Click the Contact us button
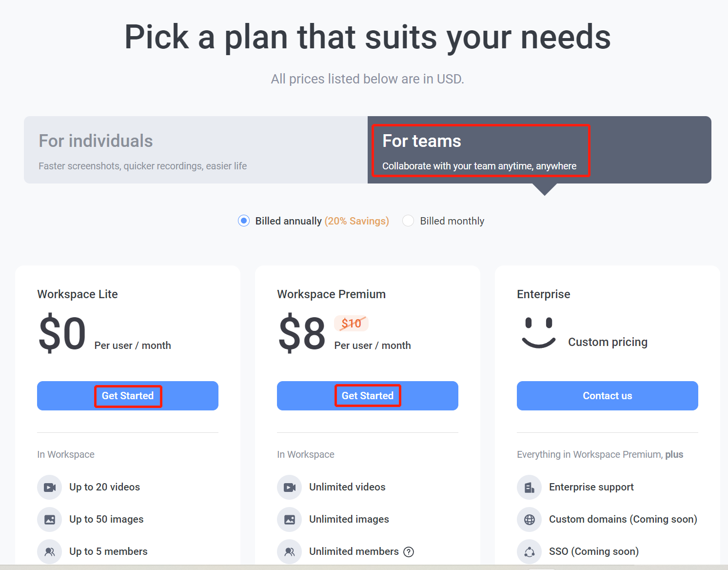728x570 pixels. 608,396
